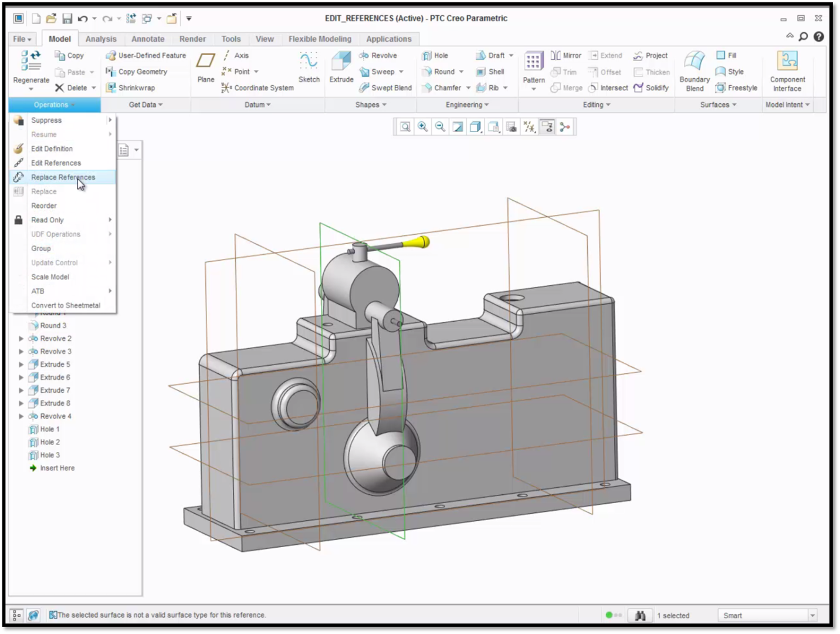Expand the Revolve 4 tree node
This screenshot has height=634, width=840.
coord(21,416)
